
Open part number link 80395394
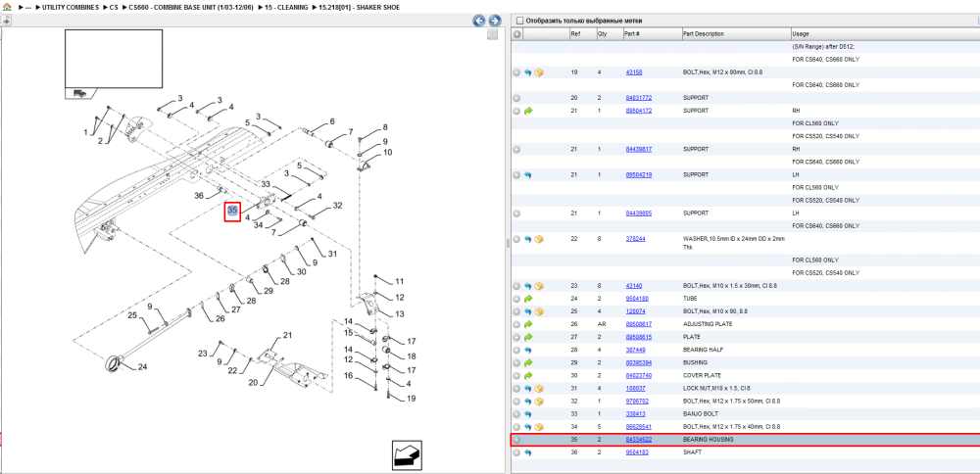[639, 362]
